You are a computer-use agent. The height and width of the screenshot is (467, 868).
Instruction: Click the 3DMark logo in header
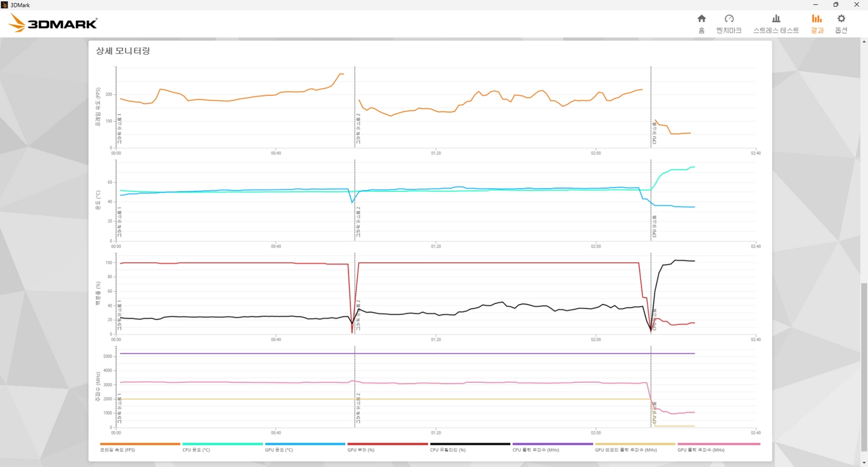coord(53,23)
